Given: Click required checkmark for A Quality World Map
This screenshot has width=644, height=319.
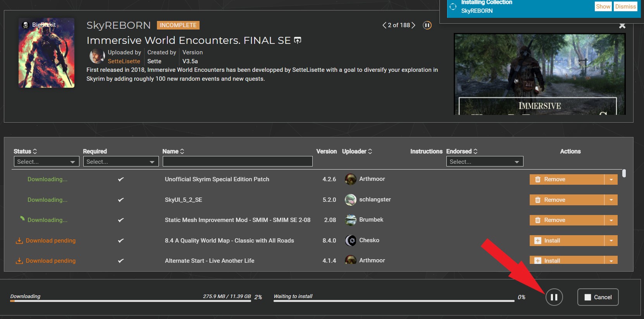Looking at the screenshot, I should [x=121, y=241].
